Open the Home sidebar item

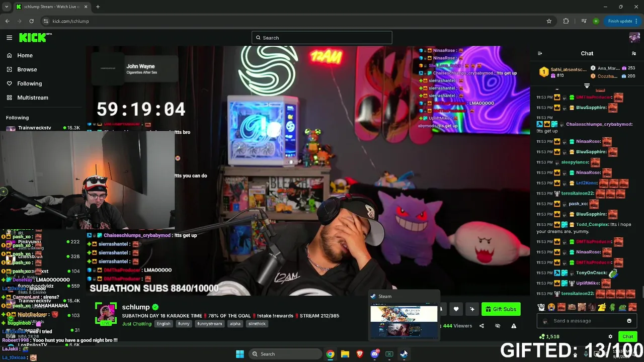25,55
